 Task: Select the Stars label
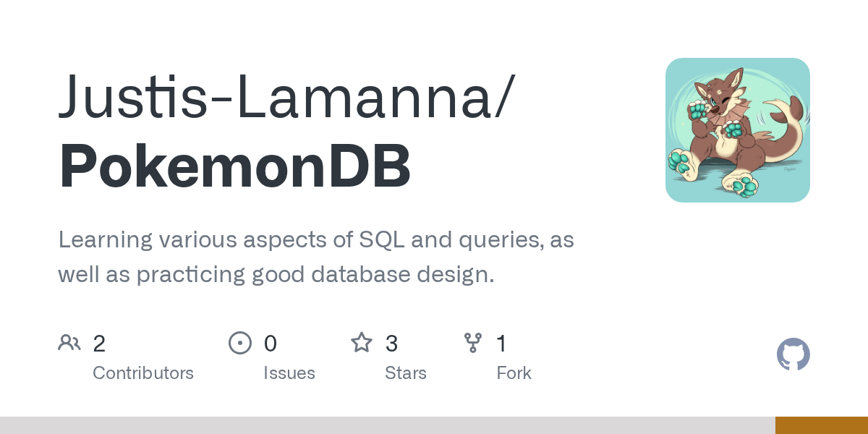(x=406, y=373)
